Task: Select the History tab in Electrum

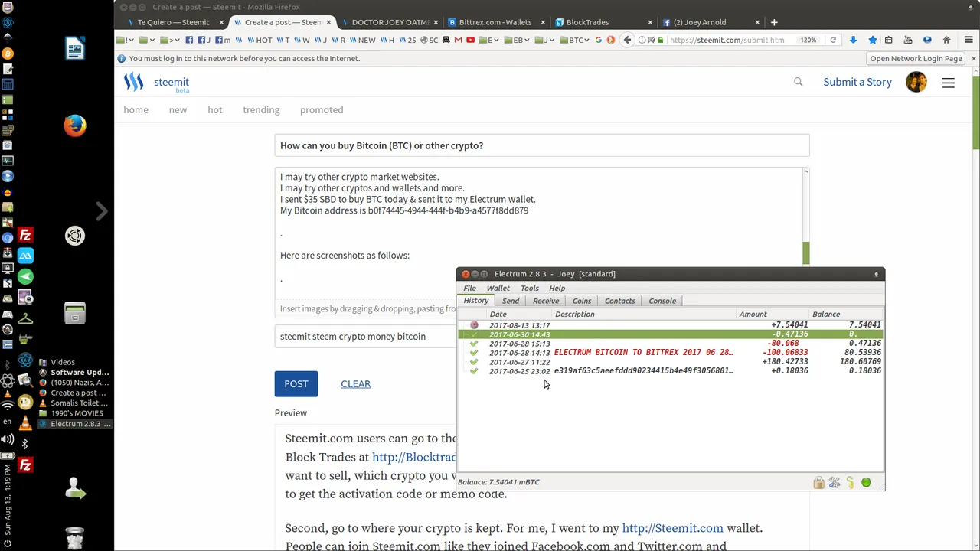Action: tap(476, 301)
